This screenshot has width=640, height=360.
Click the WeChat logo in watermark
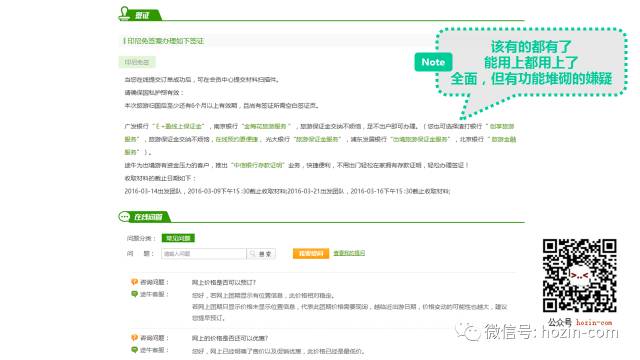pyautogui.click(x=468, y=331)
